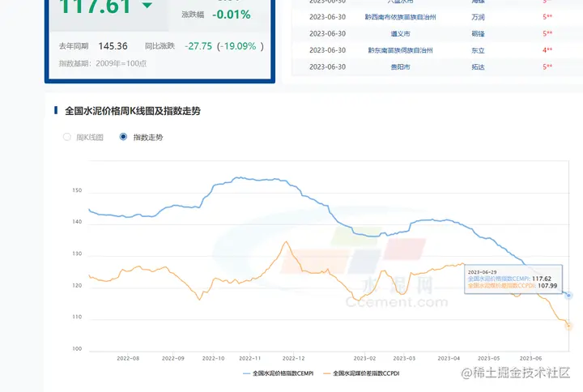Open the 黔西南布依族苗族自治州 region link
The image size is (583, 392).
tap(400, 17)
